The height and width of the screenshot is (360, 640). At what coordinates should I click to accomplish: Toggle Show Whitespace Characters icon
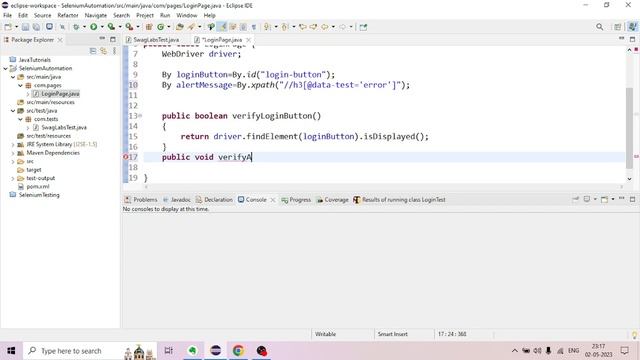pos(253,27)
